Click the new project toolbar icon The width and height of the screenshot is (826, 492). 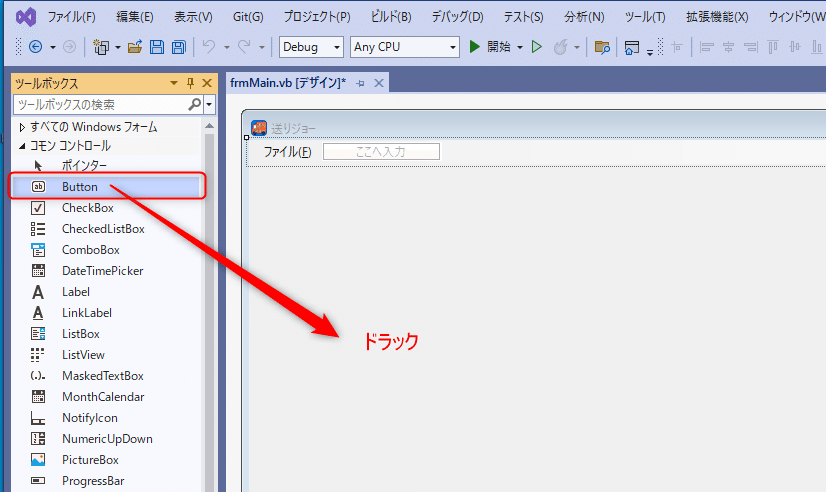point(101,47)
